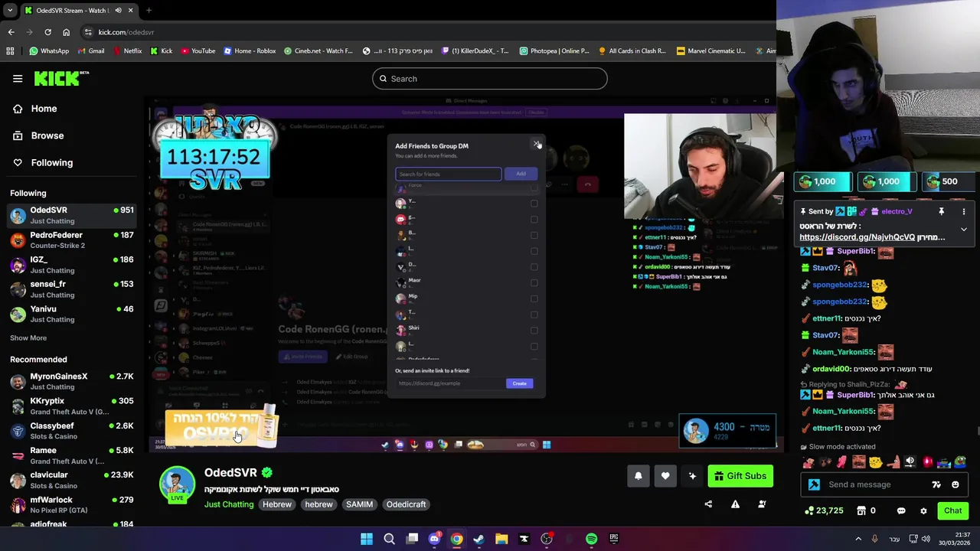The height and width of the screenshot is (551, 980).
Task: Go to Home in Kick sidebar
Action: (x=34, y=109)
